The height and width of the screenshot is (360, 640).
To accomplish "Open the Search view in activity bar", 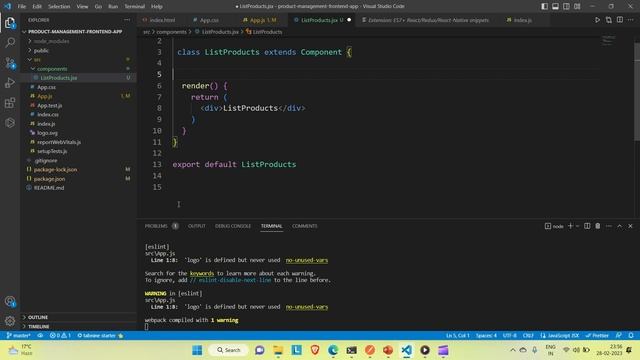I will pyautogui.click(x=10, y=42).
